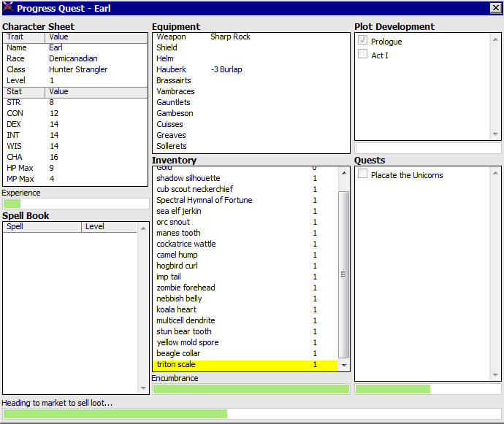504x424 pixels.
Task: Select the cub scout neckerchief item
Action: tap(245, 189)
